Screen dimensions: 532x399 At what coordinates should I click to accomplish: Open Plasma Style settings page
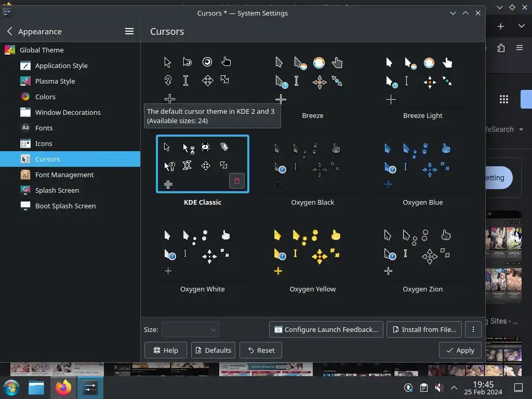pyautogui.click(x=70, y=81)
